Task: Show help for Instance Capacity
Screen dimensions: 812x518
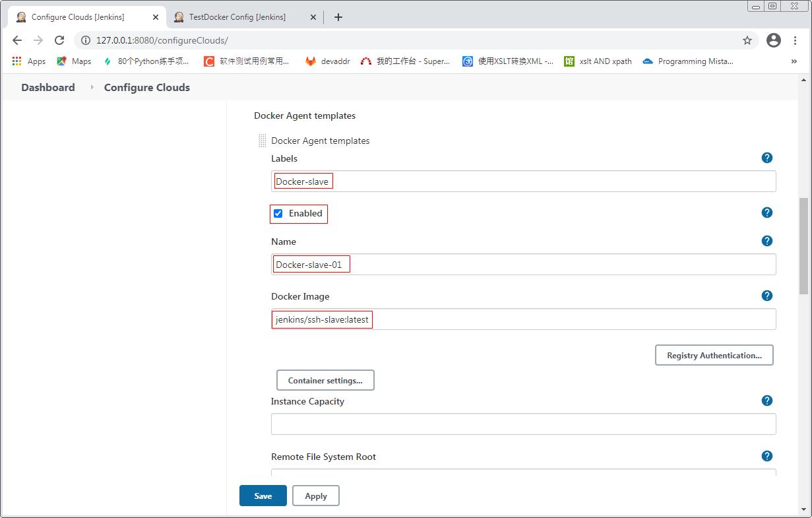Action: (x=766, y=401)
